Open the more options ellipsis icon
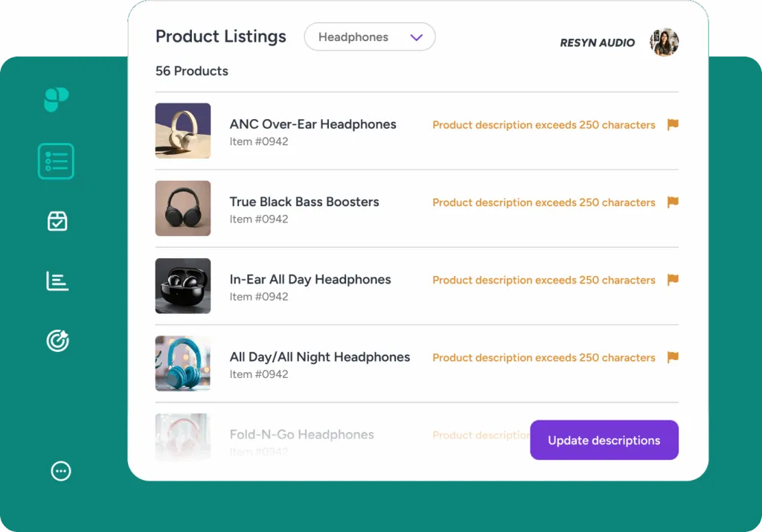The image size is (762, 532). (x=61, y=471)
